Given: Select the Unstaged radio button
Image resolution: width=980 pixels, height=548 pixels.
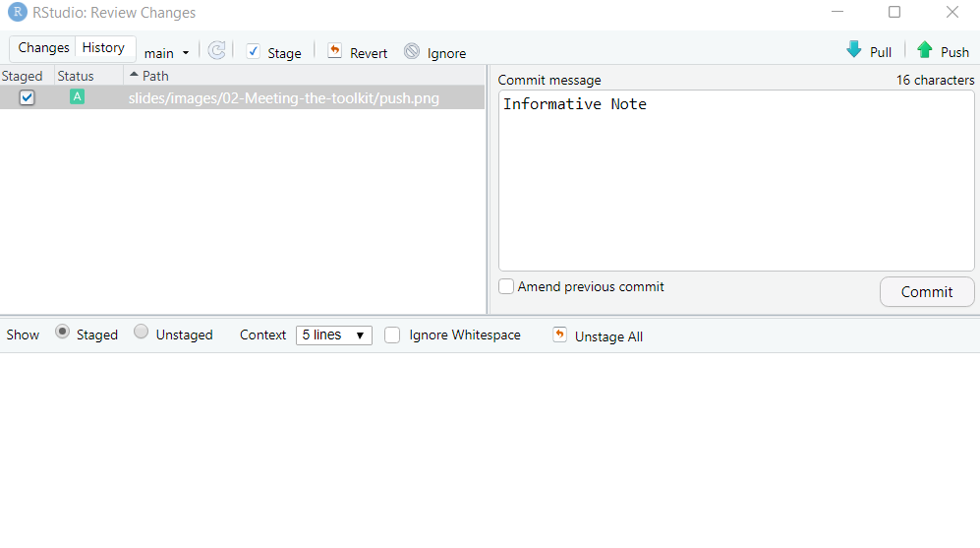Looking at the screenshot, I should coord(142,333).
